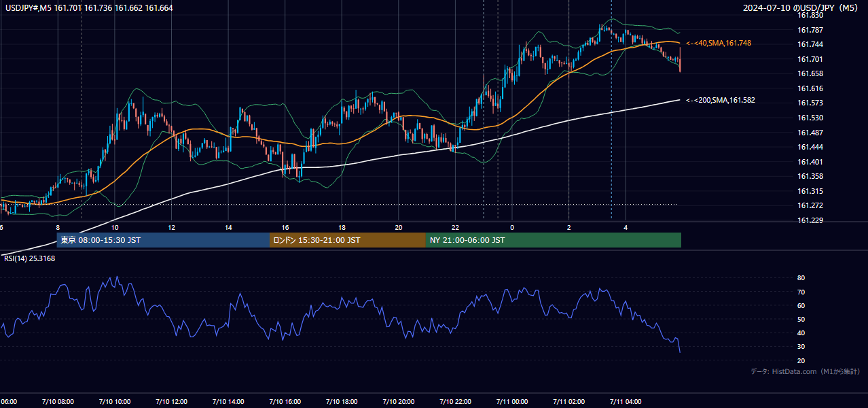Select the 東京 08:00-15:30 JST session bar
This screenshot has width=868, height=408.
tap(163, 240)
